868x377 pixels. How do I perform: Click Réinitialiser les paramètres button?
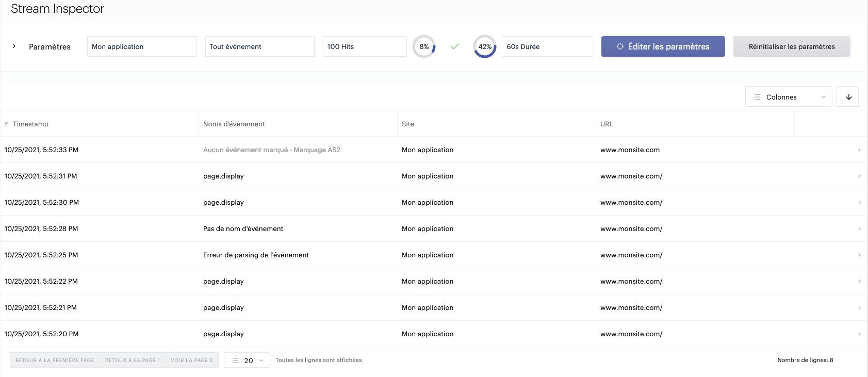pos(791,46)
